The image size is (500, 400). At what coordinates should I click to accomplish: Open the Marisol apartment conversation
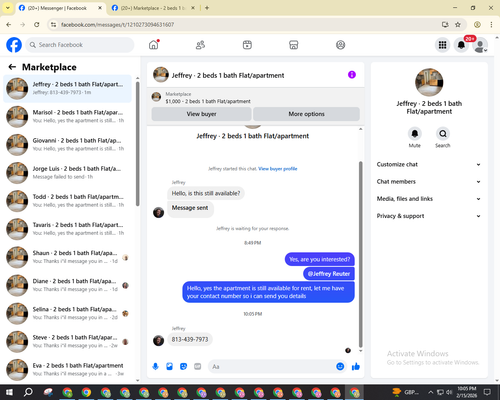tap(68, 116)
